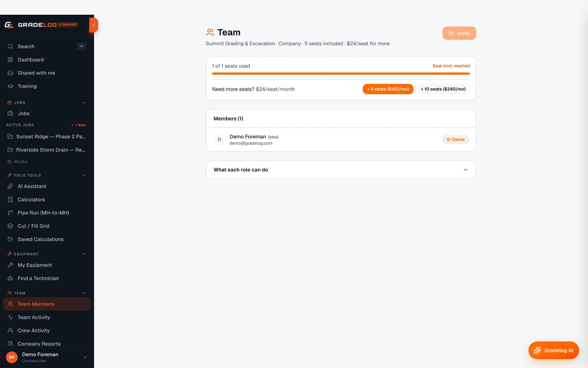Click the My Equipment wrench icon
The width and height of the screenshot is (588, 368).
click(x=10, y=265)
